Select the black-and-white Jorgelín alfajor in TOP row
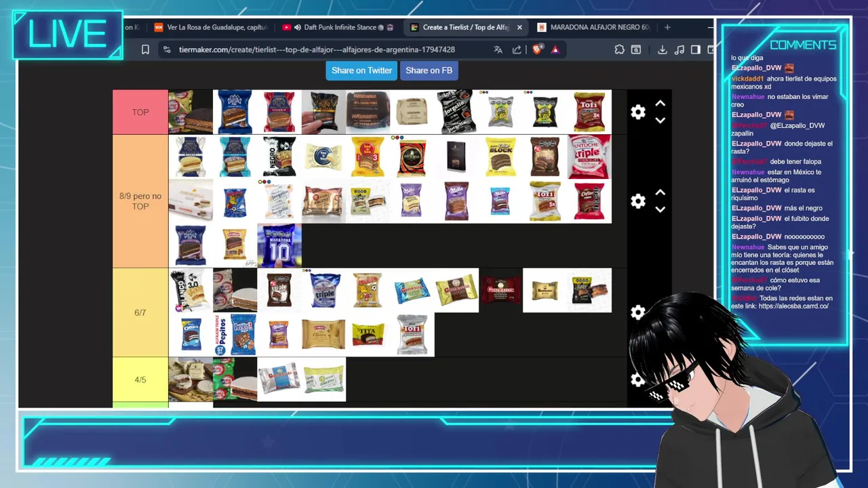Viewport: 868px width, 488px height. [x=456, y=112]
